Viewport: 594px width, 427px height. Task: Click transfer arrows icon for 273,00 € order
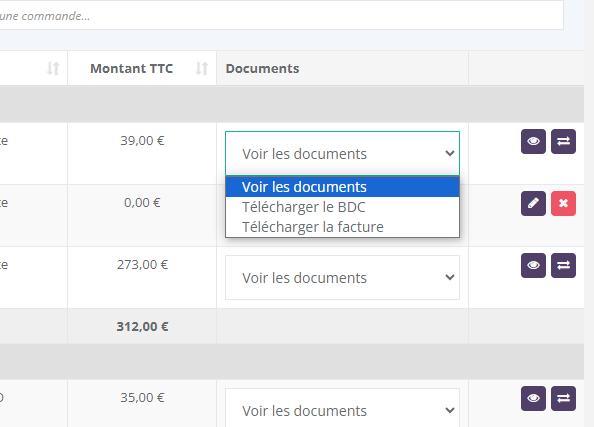[x=563, y=265]
